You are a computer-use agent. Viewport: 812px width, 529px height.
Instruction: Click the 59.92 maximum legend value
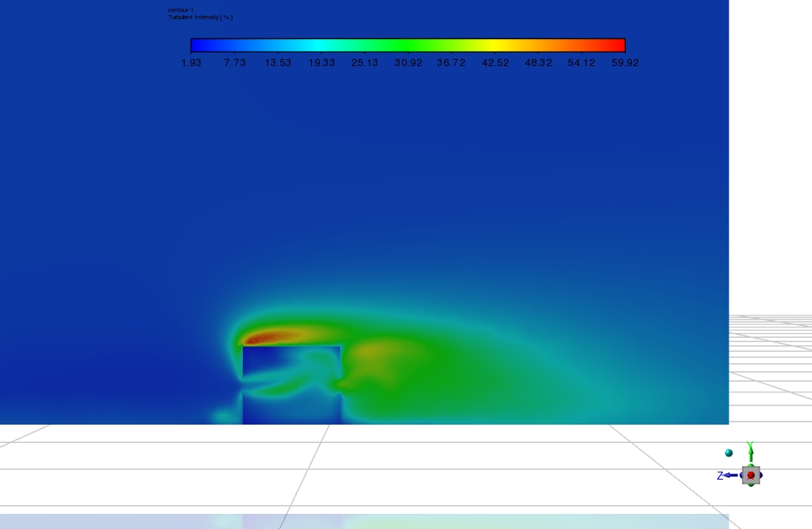(x=625, y=63)
